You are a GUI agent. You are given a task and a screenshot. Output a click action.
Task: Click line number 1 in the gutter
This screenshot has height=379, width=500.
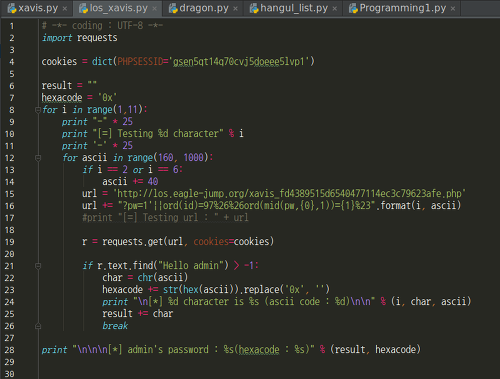(12, 26)
